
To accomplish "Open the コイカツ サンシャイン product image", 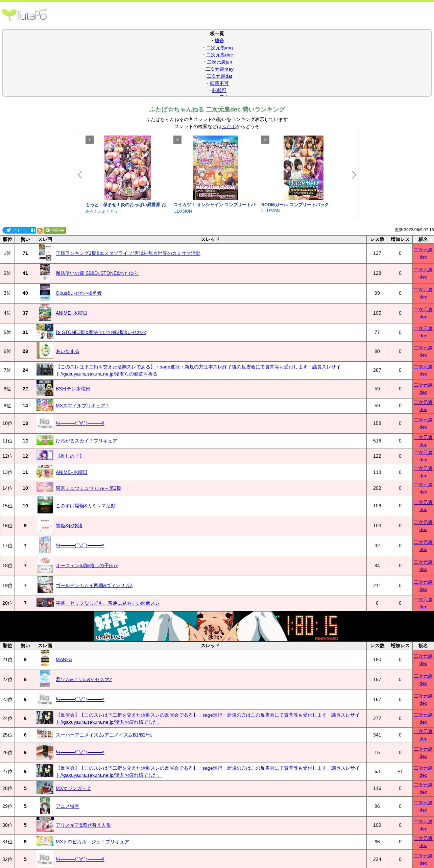I will click(216, 168).
